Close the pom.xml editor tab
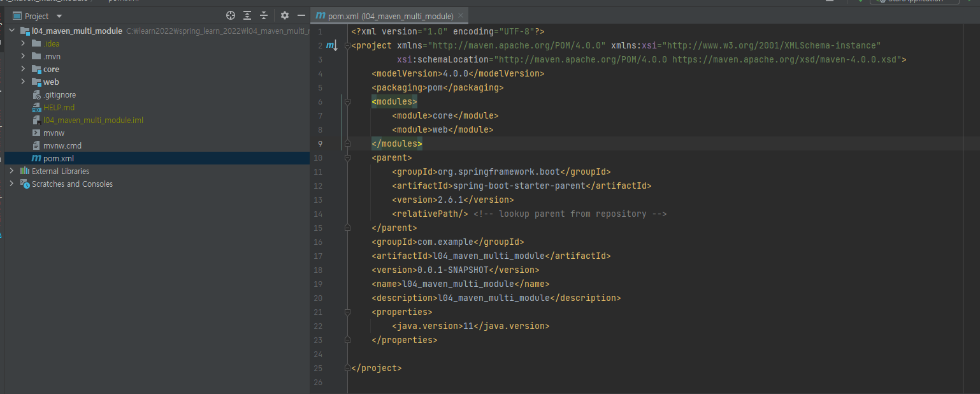This screenshot has height=394, width=980. coord(461,15)
